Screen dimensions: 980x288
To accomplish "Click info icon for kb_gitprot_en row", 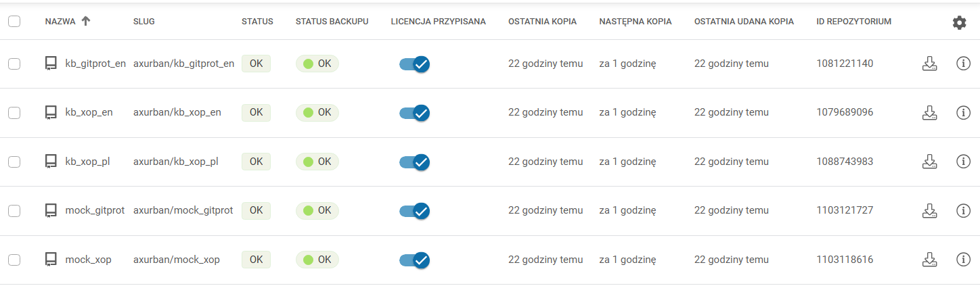I will (x=963, y=64).
